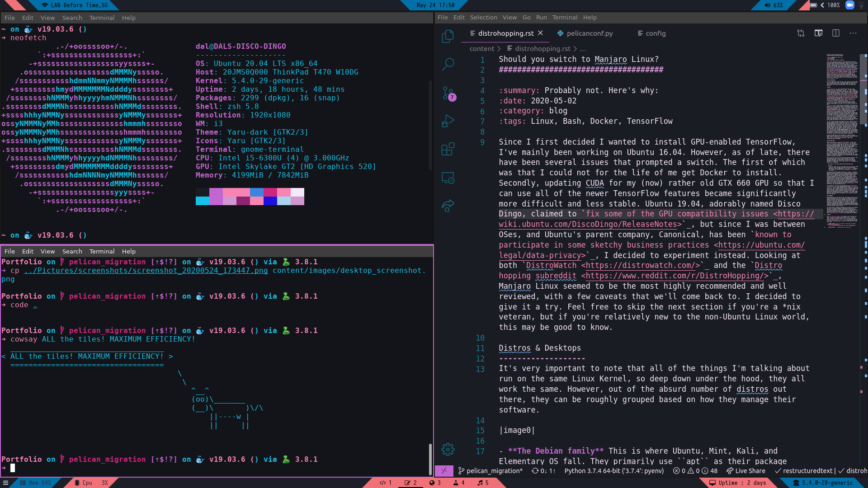Open Edit menu in bottom terminal window
868x488 pixels.
pyautogui.click(x=28, y=251)
